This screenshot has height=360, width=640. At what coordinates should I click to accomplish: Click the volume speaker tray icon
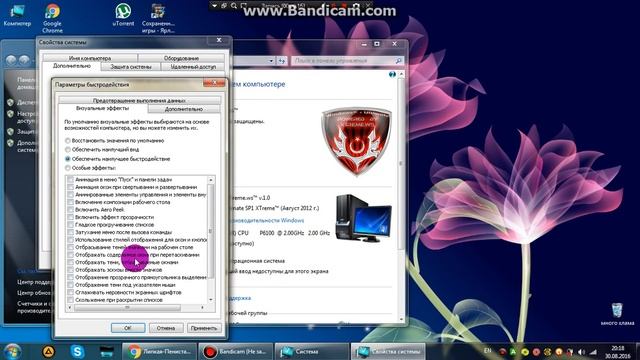(581, 351)
